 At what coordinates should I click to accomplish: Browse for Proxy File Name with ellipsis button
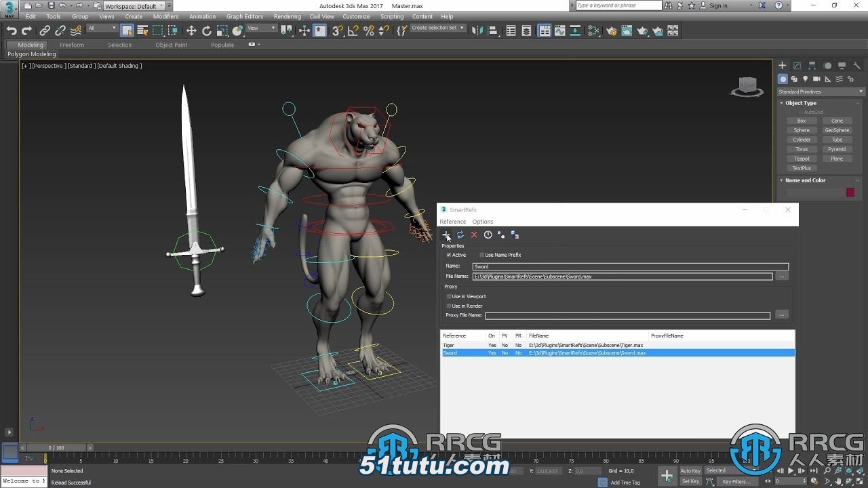[782, 315]
